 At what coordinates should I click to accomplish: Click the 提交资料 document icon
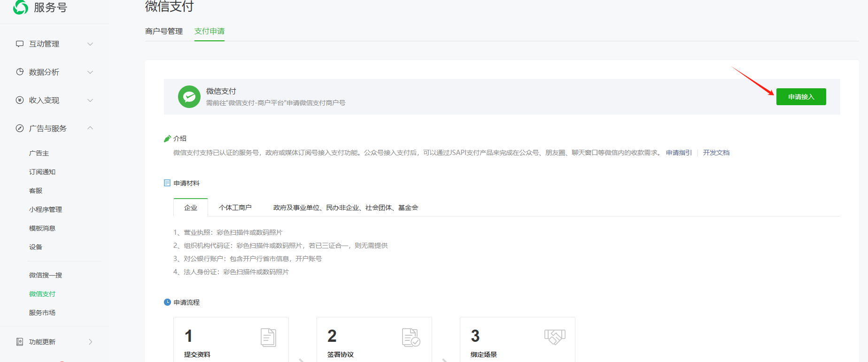[x=268, y=337]
